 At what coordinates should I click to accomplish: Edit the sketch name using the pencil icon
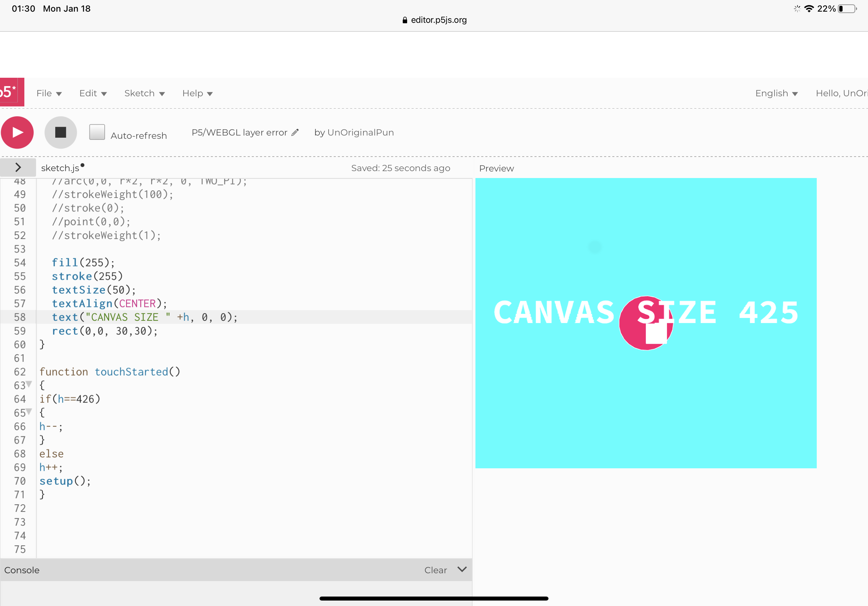pos(295,132)
